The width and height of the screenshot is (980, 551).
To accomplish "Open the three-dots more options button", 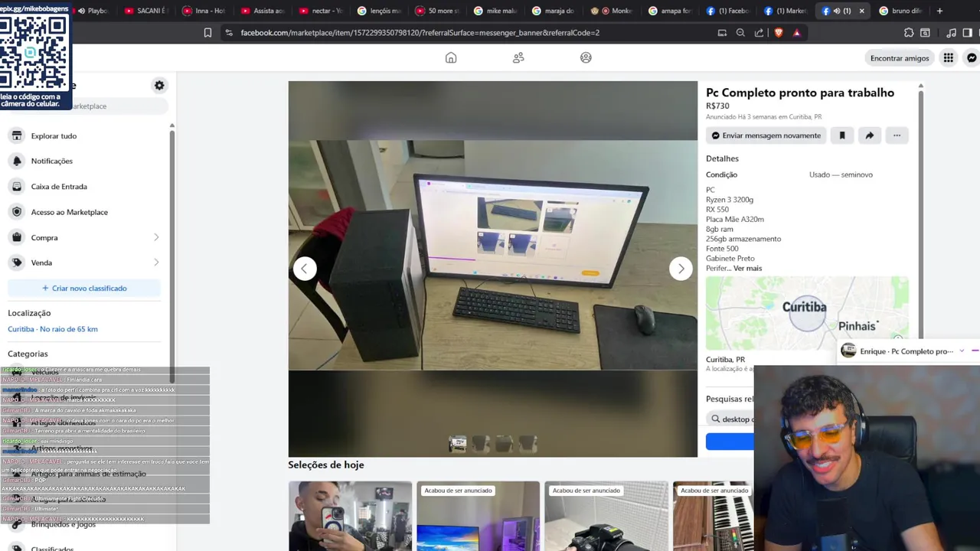I will click(897, 135).
